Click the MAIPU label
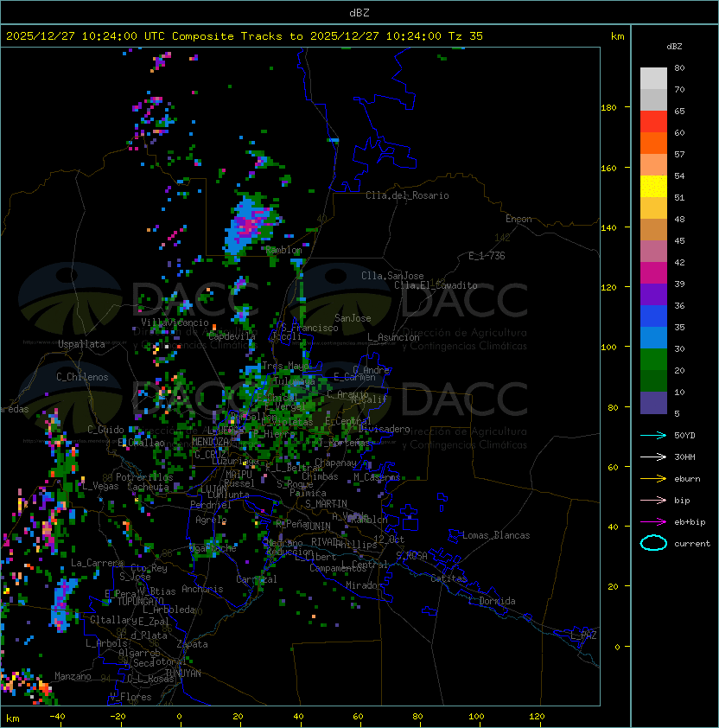 239,475
